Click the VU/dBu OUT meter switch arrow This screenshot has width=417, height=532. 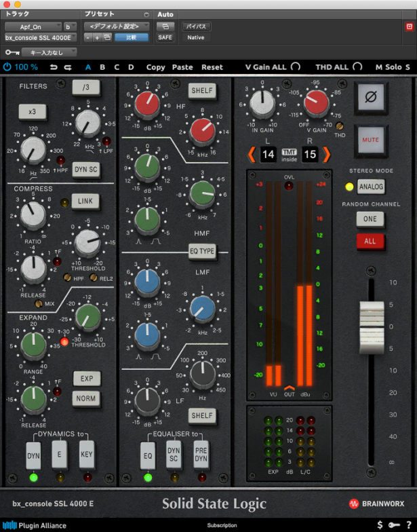(289, 387)
